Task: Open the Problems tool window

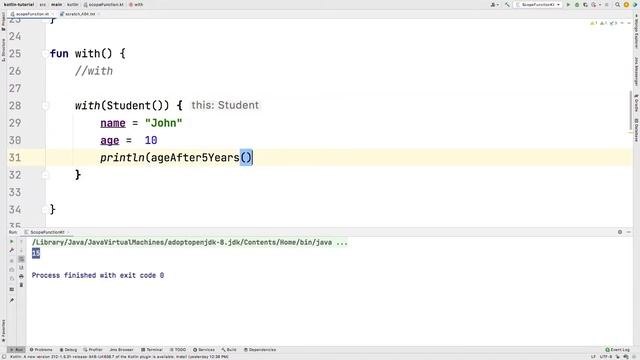Action: (41, 350)
